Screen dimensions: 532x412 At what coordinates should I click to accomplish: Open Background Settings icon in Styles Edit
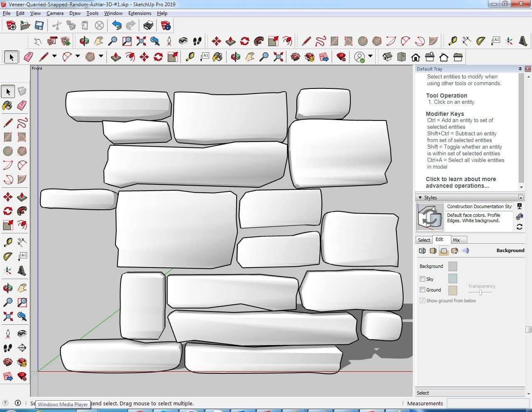[444, 251]
